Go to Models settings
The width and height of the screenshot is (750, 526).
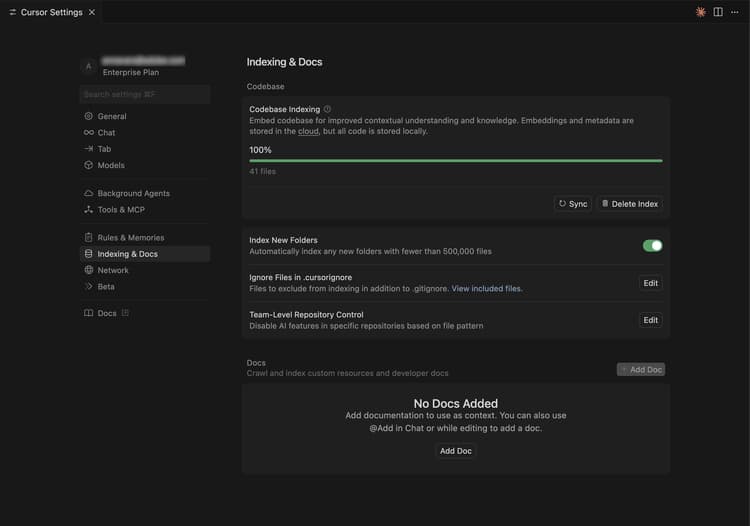(x=145, y=165)
